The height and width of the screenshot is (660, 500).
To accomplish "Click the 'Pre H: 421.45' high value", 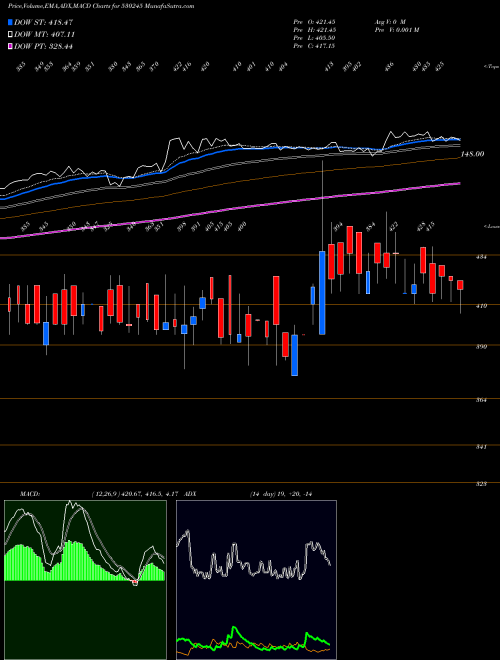I will (x=314, y=30).
